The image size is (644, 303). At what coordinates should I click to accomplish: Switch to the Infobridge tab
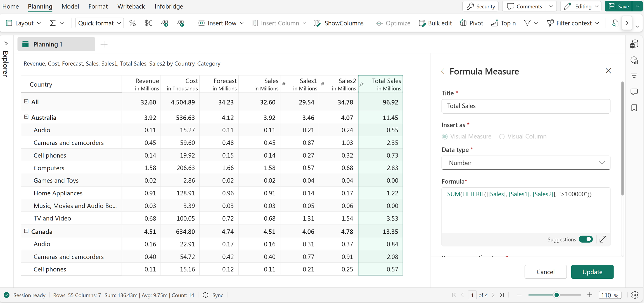tap(169, 6)
